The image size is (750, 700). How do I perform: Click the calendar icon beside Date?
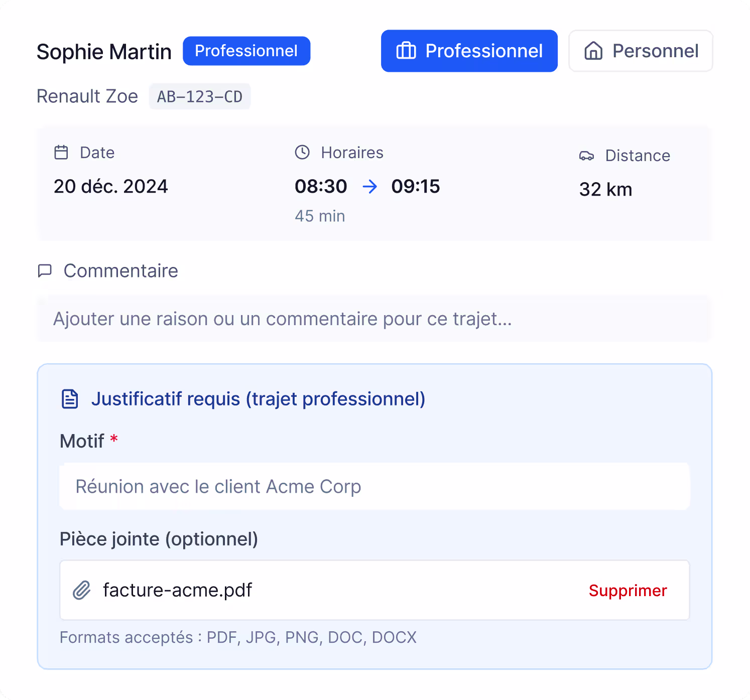61,152
